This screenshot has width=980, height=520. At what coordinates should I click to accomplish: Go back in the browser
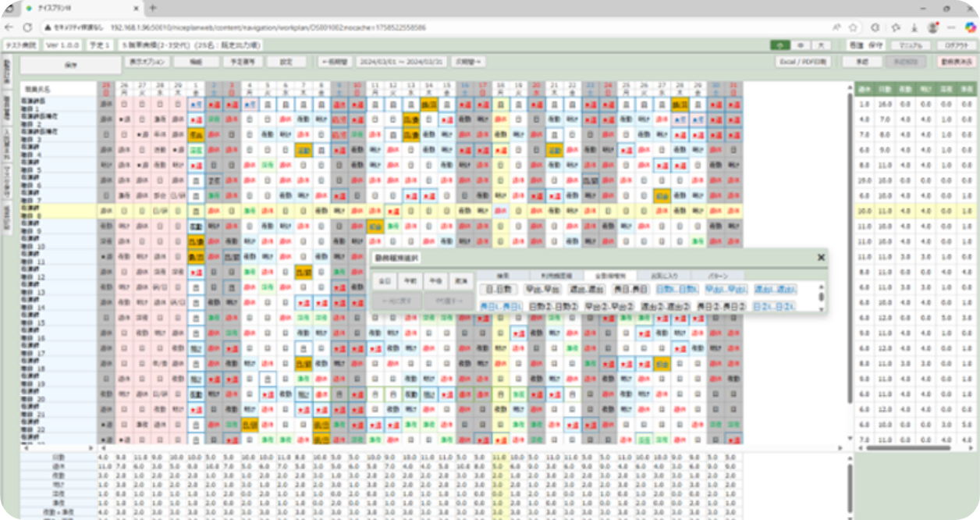pos(9,27)
